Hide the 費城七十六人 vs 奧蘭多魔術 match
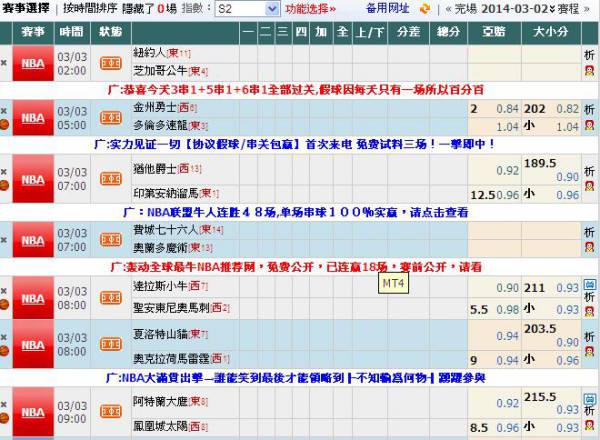The image size is (600, 440). tap(4, 240)
